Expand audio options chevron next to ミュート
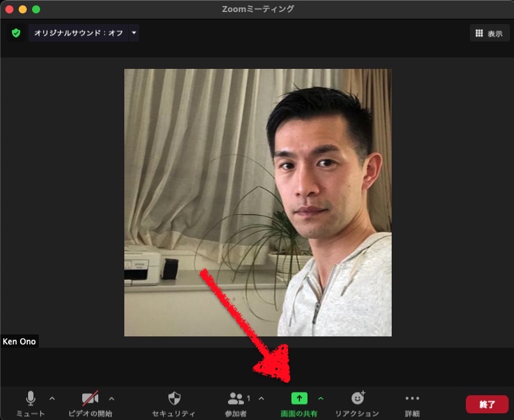Image resolution: width=514 pixels, height=420 pixels. point(52,399)
